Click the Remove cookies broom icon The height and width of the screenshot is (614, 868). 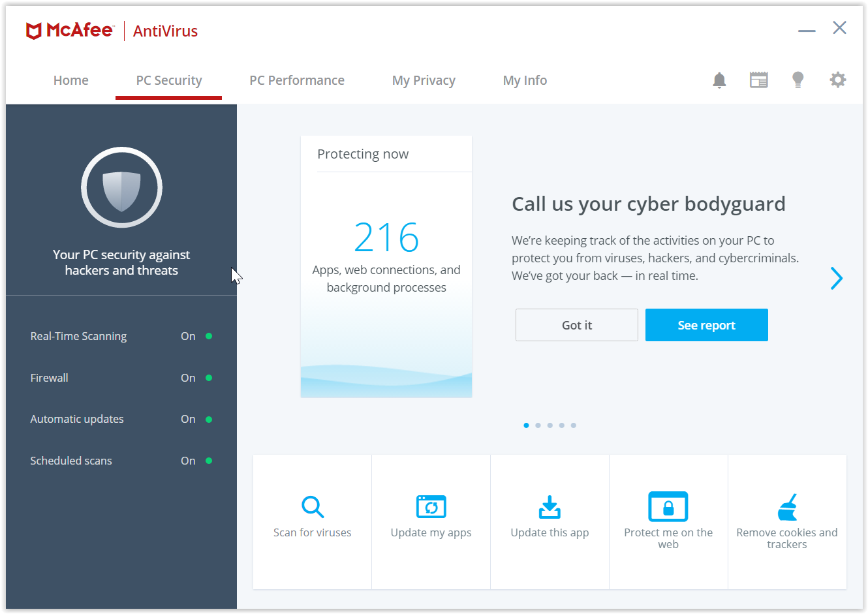pos(787,507)
